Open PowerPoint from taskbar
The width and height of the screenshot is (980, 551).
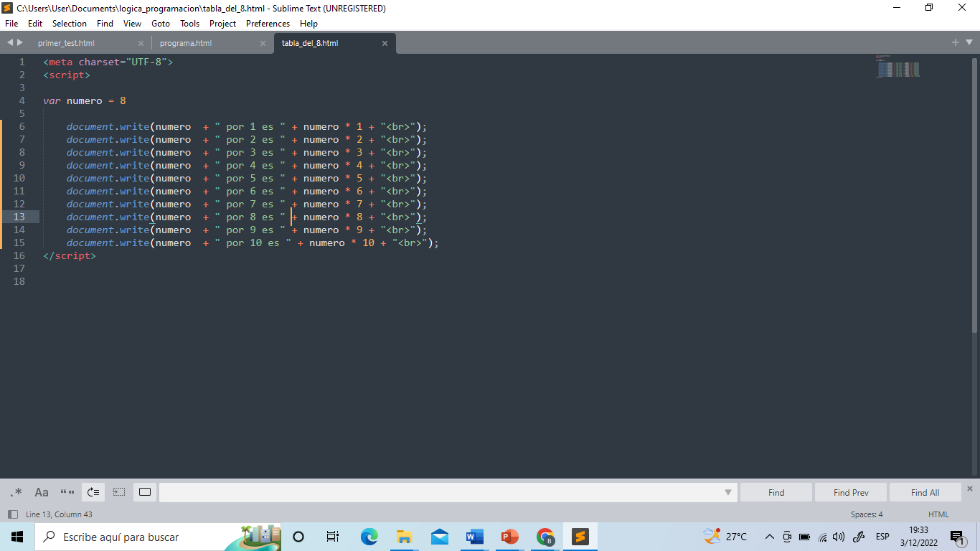tap(509, 537)
